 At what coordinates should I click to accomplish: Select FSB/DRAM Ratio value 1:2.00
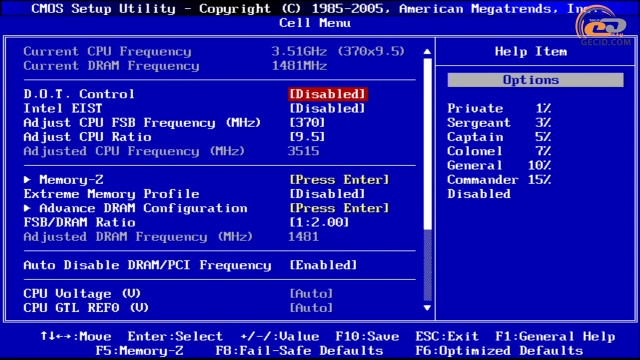tap(319, 222)
